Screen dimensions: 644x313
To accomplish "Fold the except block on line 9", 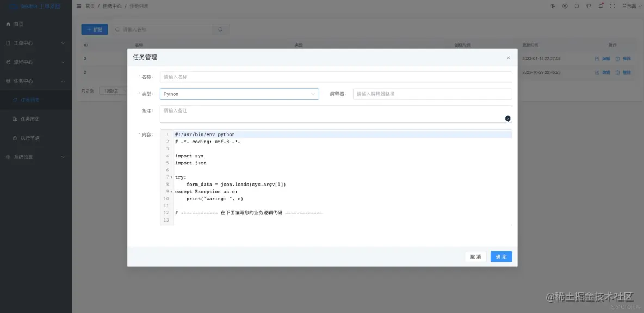I will (171, 192).
